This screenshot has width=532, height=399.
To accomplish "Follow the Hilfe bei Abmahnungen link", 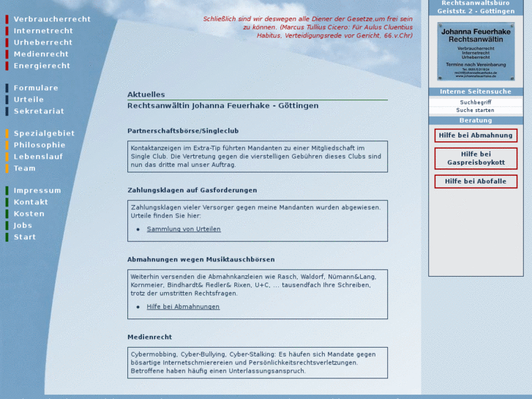I will [183, 307].
